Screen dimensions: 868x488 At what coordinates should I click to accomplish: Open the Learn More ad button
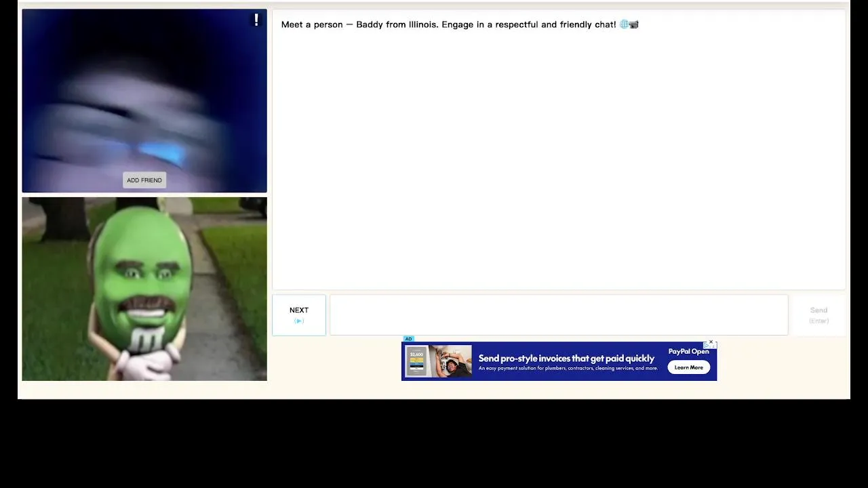coord(688,367)
